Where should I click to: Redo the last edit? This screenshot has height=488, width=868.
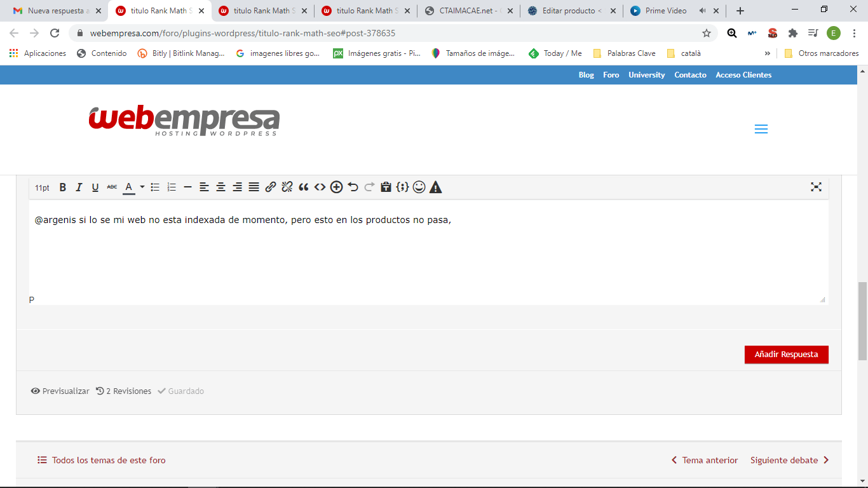point(370,187)
